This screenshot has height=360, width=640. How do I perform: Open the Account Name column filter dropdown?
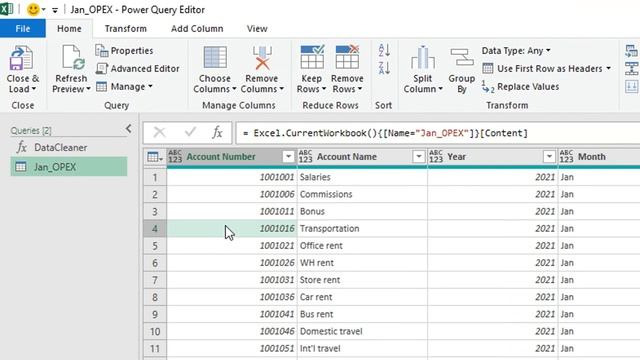[419, 156]
